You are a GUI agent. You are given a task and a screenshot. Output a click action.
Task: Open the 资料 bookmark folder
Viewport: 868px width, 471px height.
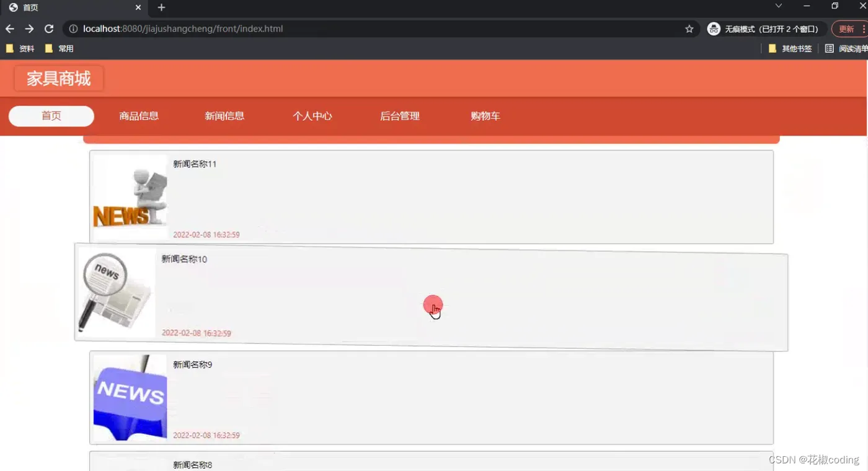[20, 48]
